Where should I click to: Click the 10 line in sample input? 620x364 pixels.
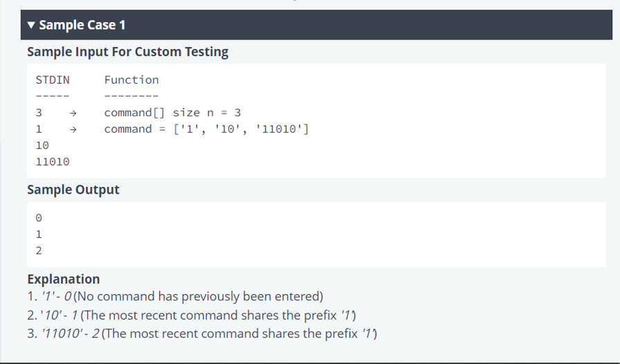pyautogui.click(x=42, y=145)
